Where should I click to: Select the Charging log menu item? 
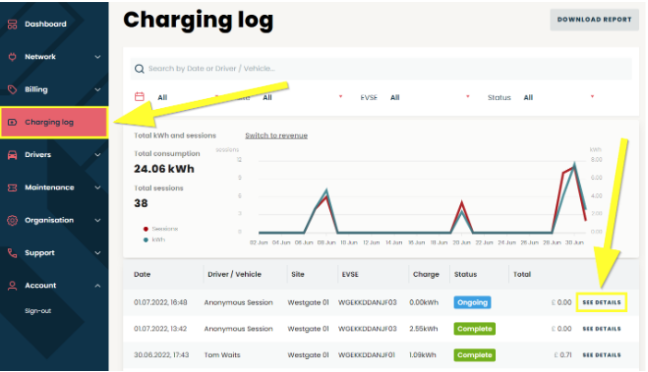pyautogui.click(x=54, y=122)
